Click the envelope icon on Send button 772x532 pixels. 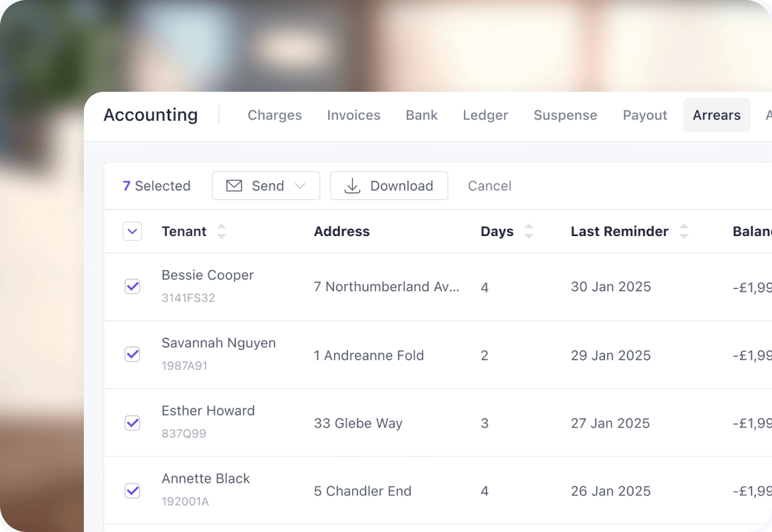(234, 186)
